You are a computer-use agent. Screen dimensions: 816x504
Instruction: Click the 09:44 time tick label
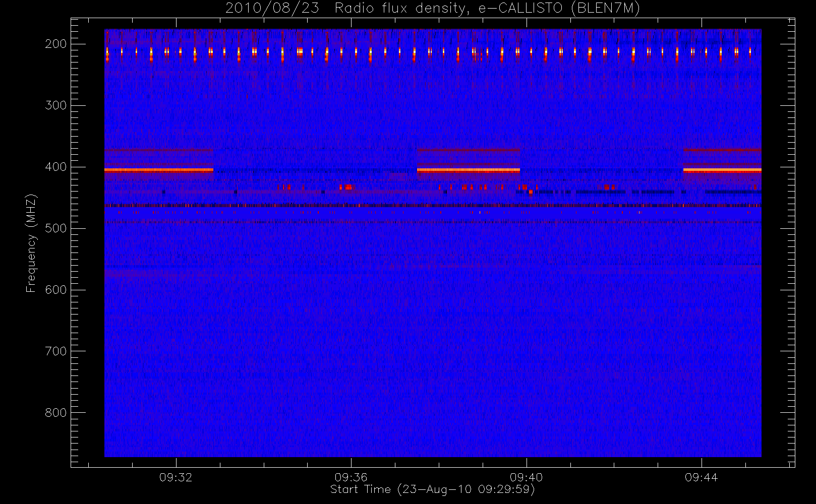702,477
